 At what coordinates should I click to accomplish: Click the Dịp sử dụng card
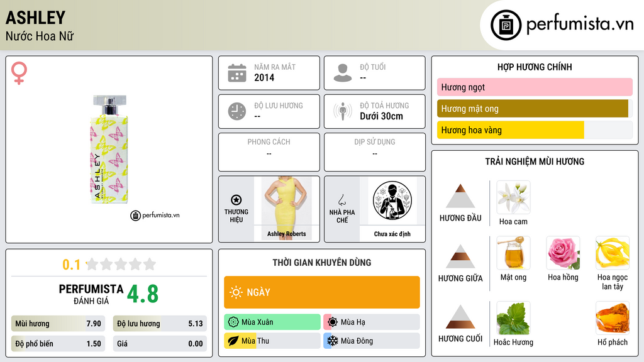375,152
